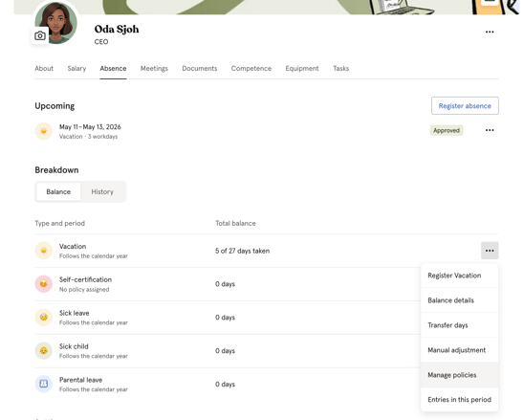This screenshot has height=420, width=524.
Task: Click the Parental leave icon
Action: click(44, 384)
